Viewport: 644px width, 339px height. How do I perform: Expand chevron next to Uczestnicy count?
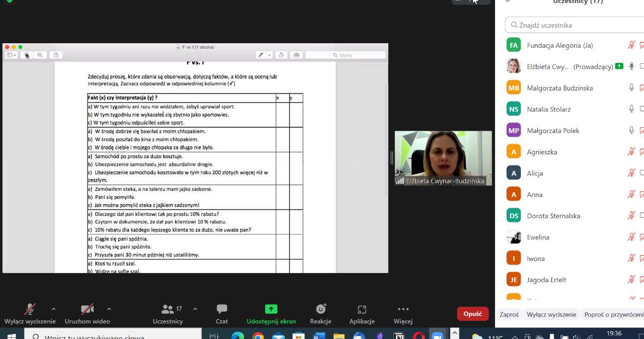195,309
